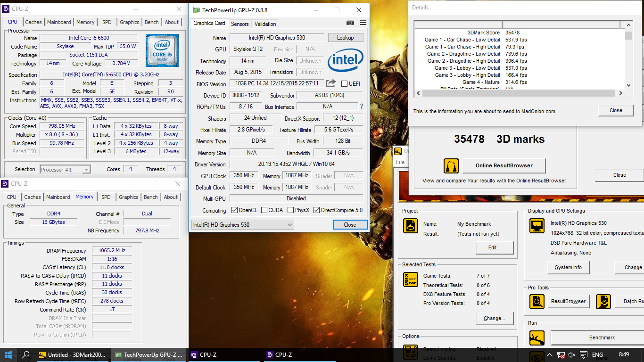Click the 3DMark2001 taskbar button
The height and width of the screenshot is (362, 644).
pos(73,355)
